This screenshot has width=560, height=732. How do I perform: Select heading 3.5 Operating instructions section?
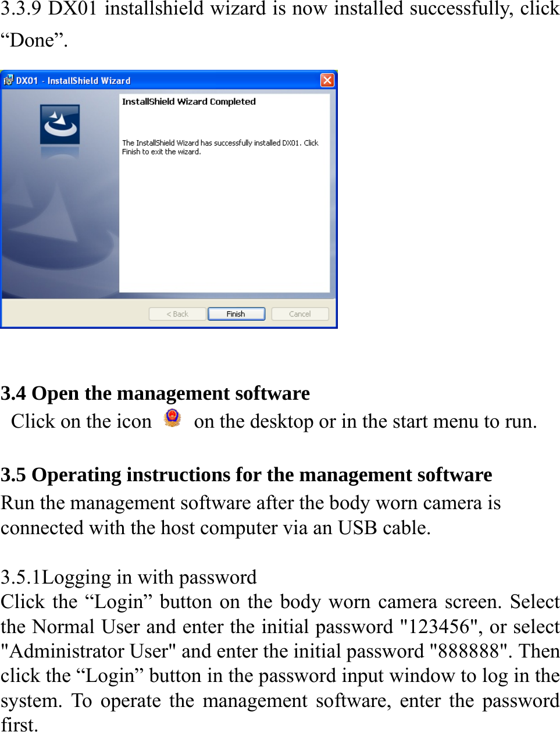pyautogui.click(x=246, y=475)
